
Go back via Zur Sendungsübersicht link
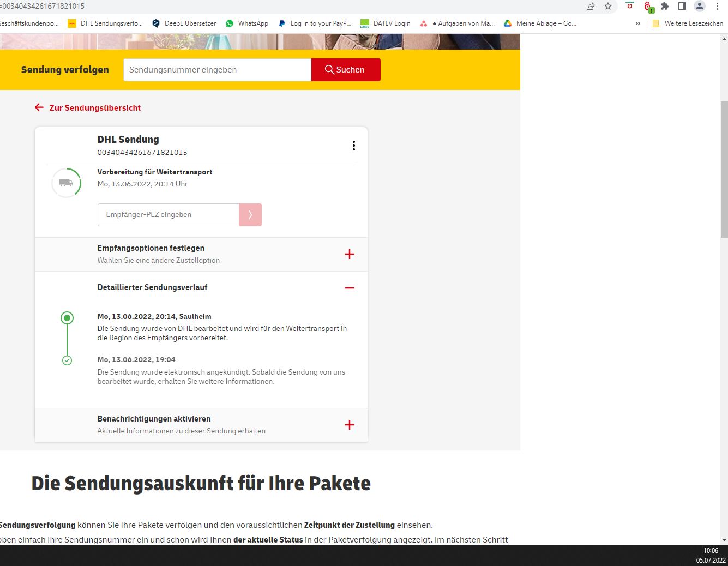[95, 108]
